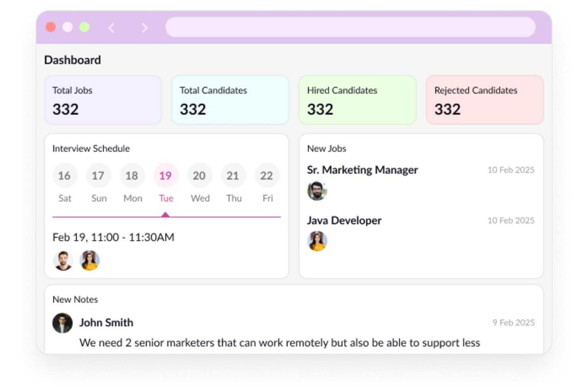Image resolution: width=588 pixels, height=392 pixels.
Task: Open the Java Developer job listing
Action: tap(344, 220)
